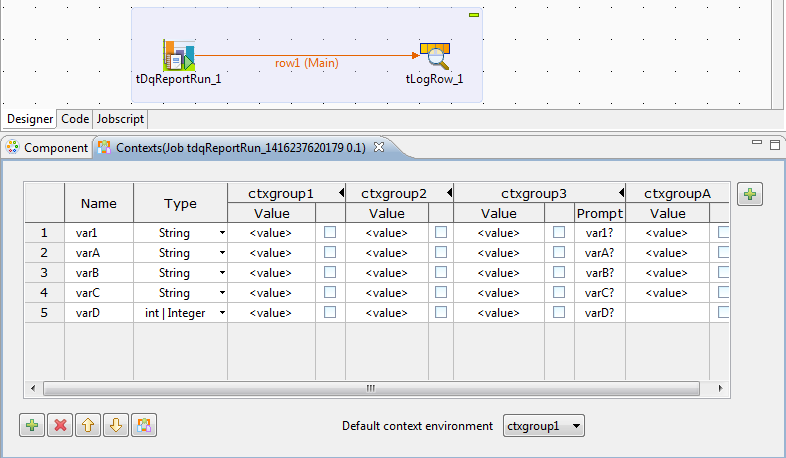The image size is (786, 458).
Task: Add a new context variable row
Action: (x=32, y=425)
